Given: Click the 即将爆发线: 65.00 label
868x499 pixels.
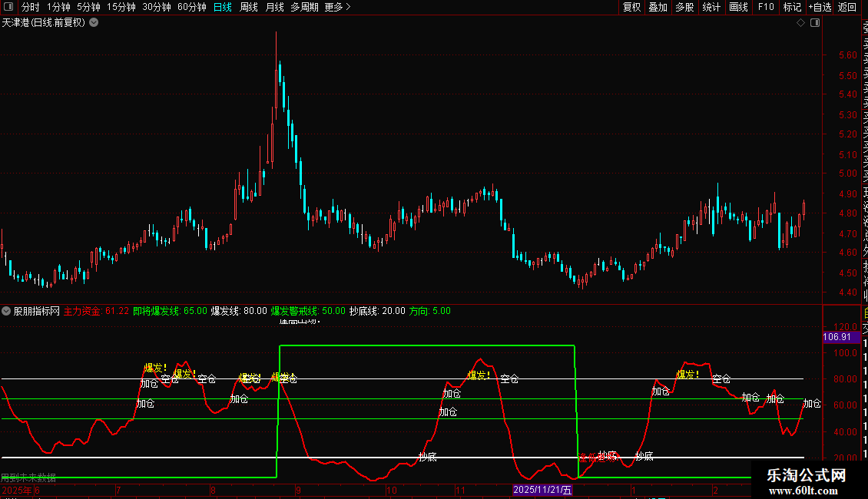Looking at the screenshot, I should point(170,311).
